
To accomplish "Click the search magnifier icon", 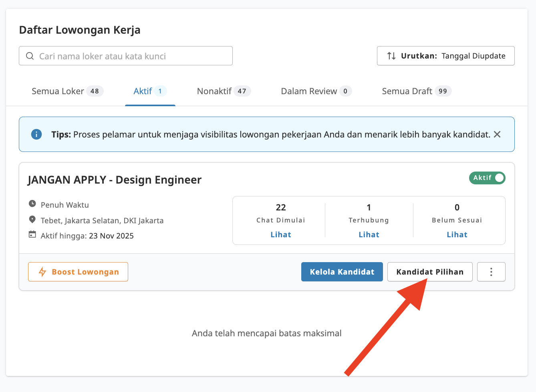I will 30,56.
